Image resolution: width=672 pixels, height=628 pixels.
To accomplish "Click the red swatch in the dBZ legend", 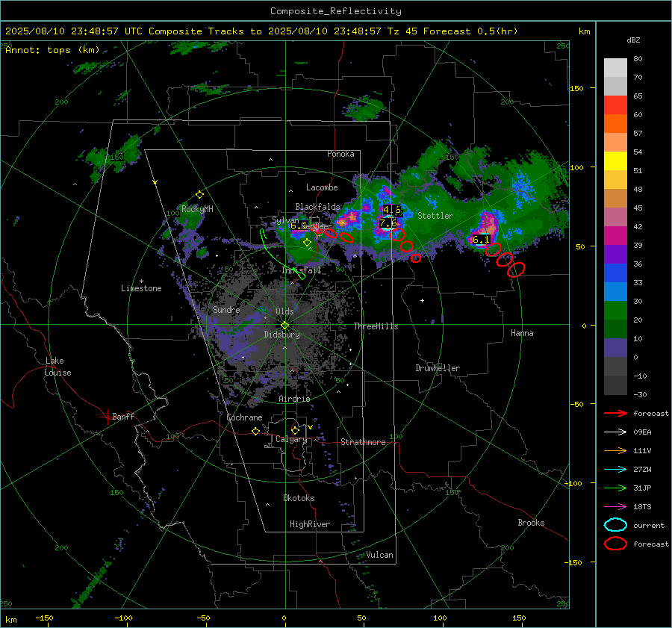I will click(x=615, y=105).
